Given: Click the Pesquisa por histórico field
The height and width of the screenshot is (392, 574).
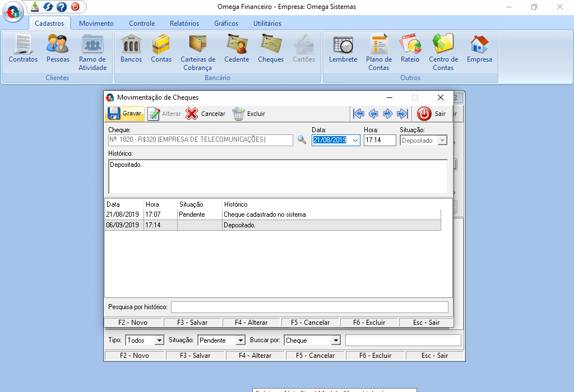Looking at the screenshot, I should click(309, 307).
